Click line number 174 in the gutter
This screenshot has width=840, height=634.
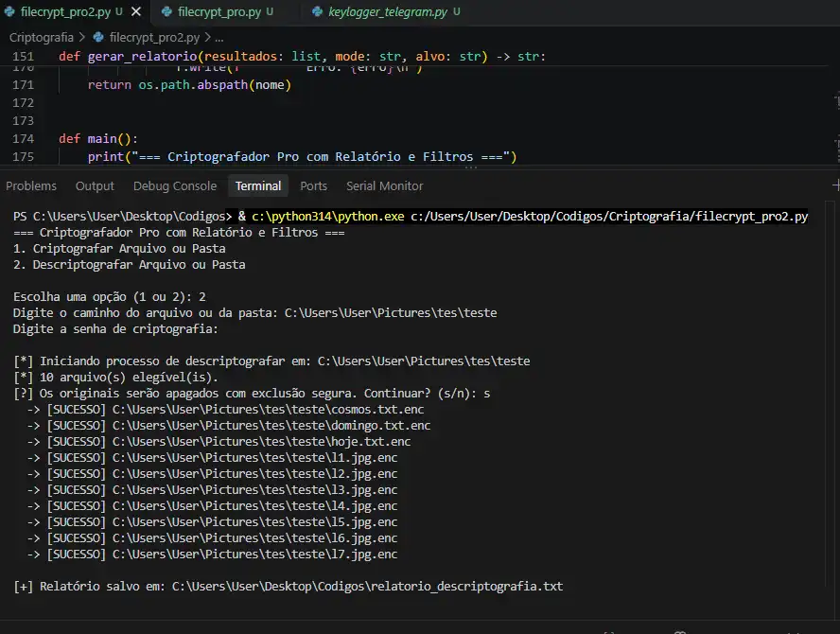(x=23, y=139)
